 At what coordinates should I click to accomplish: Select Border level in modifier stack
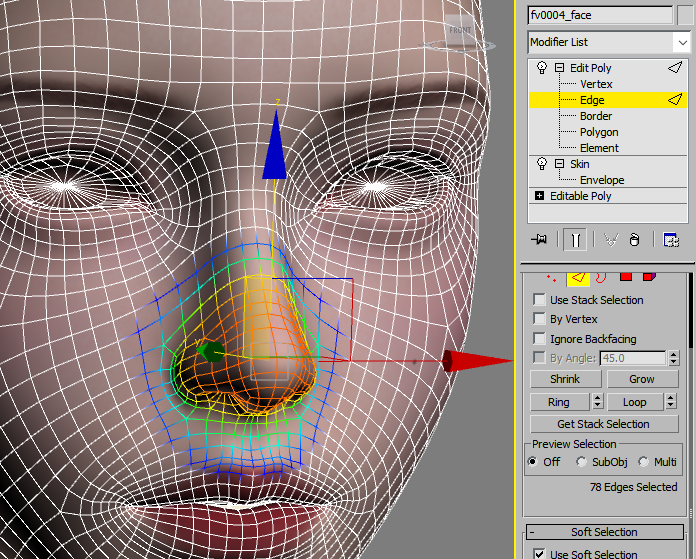pyautogui.click(x=596, y=116)
